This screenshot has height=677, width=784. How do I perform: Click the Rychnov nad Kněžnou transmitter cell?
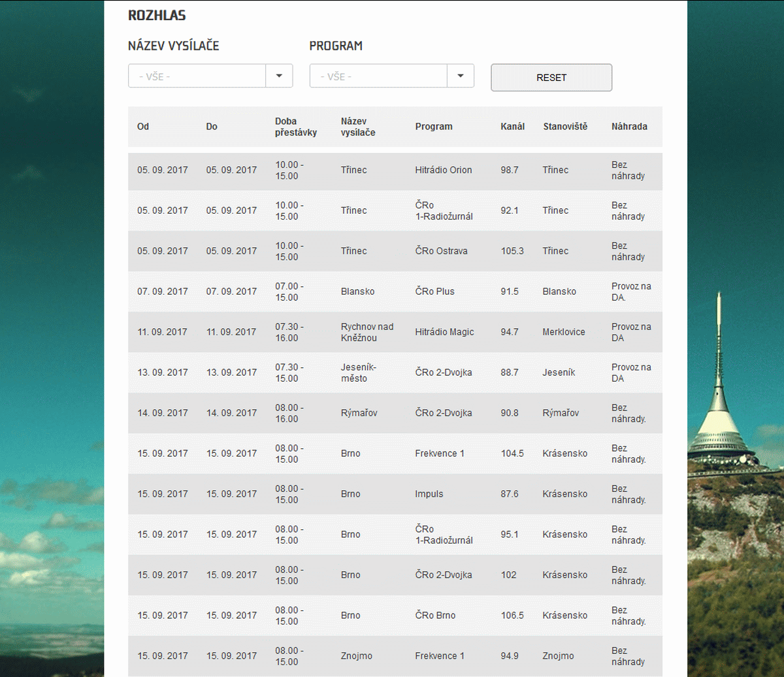(367, 332)
